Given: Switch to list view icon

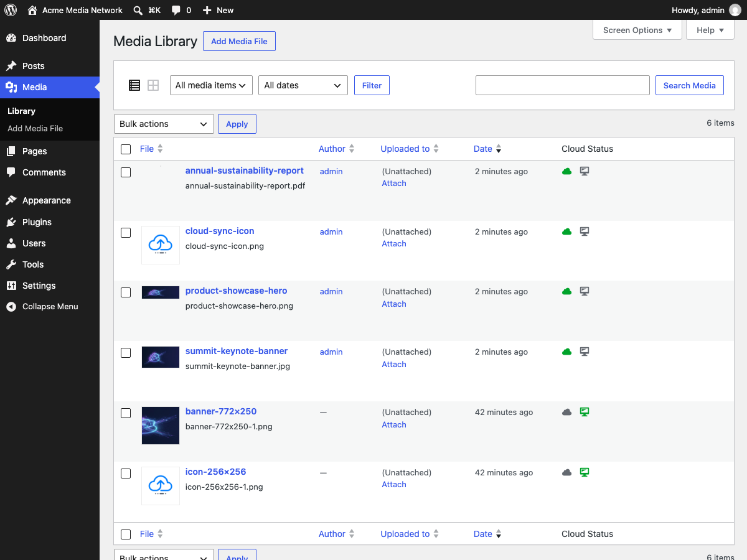Looking at the screenshot, I should pos(134,85).
